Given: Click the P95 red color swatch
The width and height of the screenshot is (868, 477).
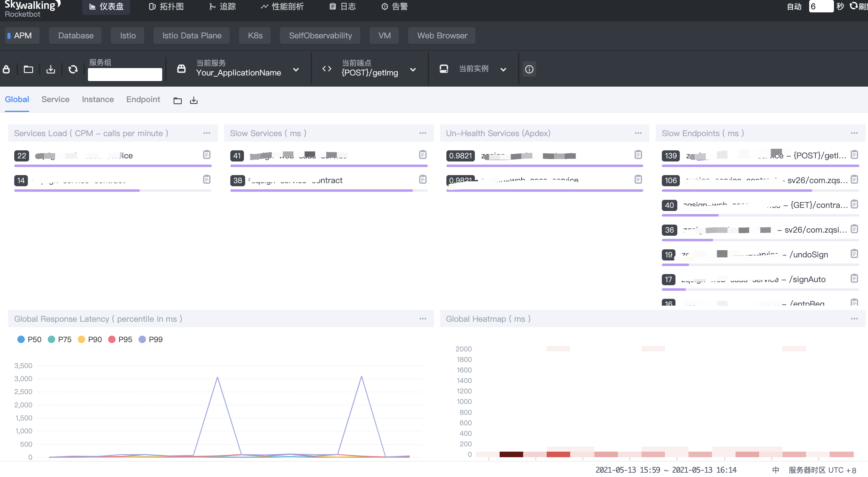Looking at the screenshot, I should 111,339.
